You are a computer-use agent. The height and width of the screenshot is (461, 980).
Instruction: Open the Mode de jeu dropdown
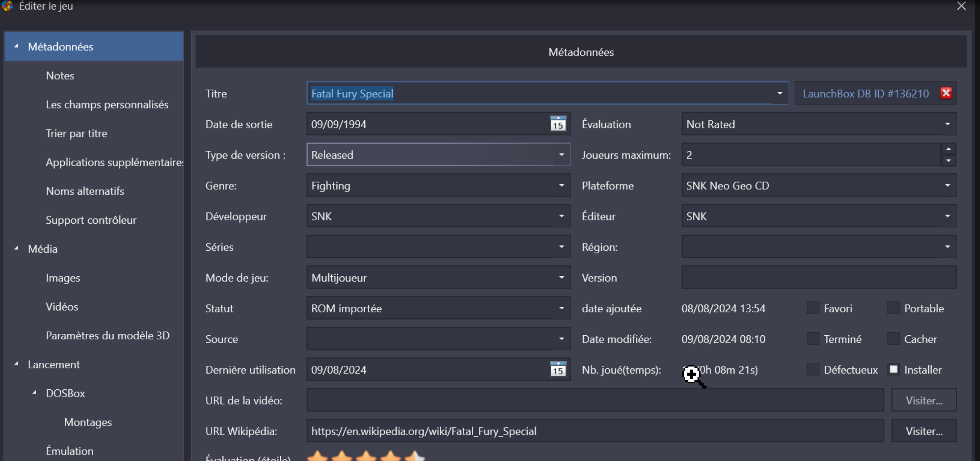(x=561, y=277)
